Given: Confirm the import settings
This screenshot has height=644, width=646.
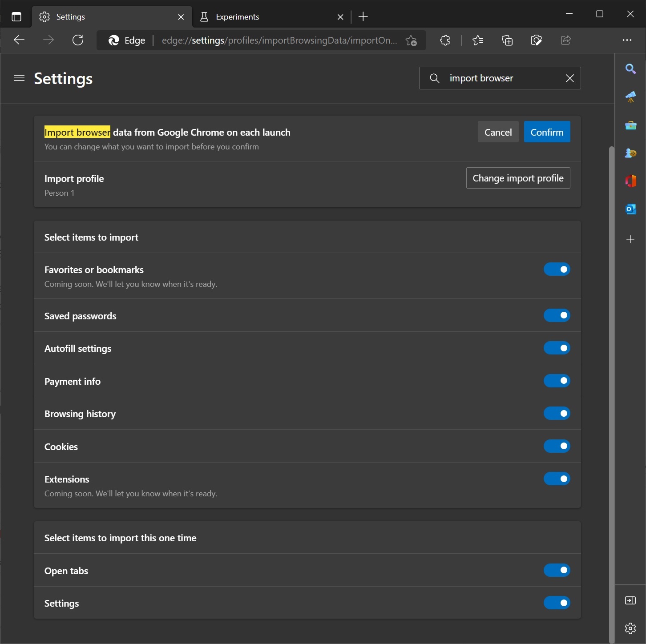Looking at the screenshot, I should click(547, 132).
